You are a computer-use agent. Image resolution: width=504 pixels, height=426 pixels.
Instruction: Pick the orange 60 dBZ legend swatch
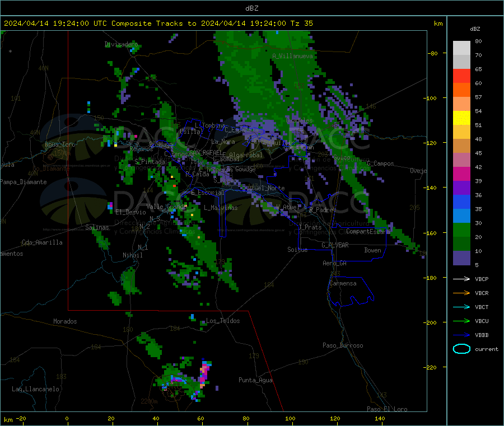pos(461,90)
